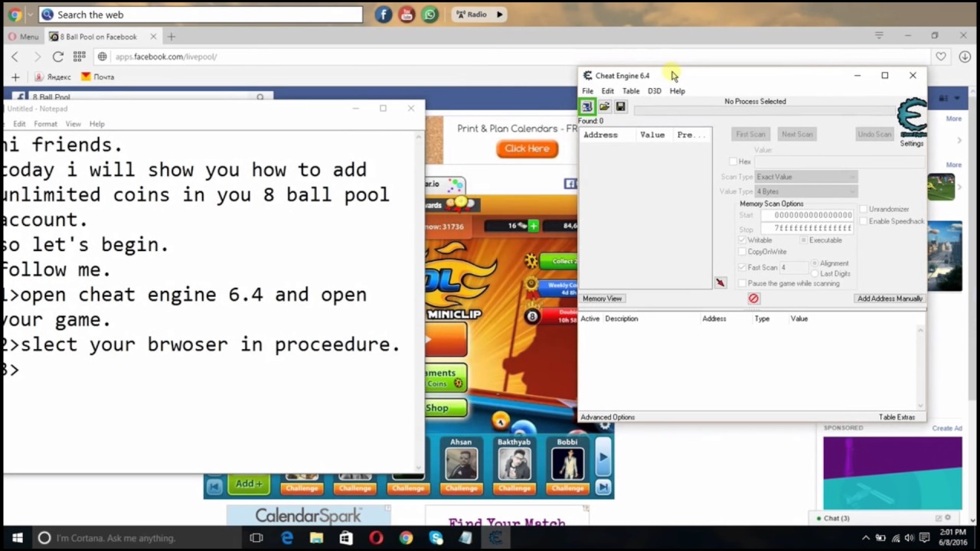Viewport: 980px width, 551px height.
Task: Open the Value Type dropdown (4 Bytes)
Action: [806, 191]
